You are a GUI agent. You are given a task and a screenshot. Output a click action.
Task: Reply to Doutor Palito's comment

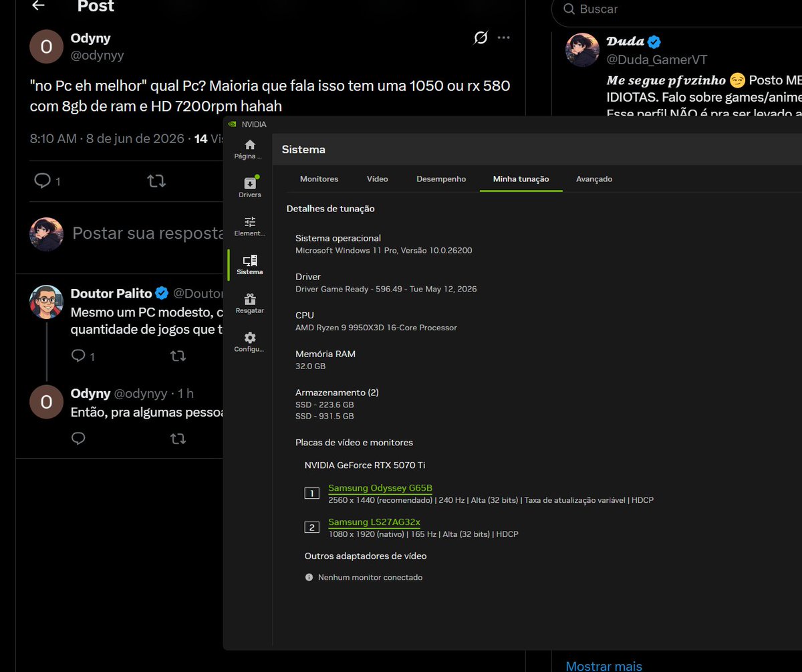[78, 356]
